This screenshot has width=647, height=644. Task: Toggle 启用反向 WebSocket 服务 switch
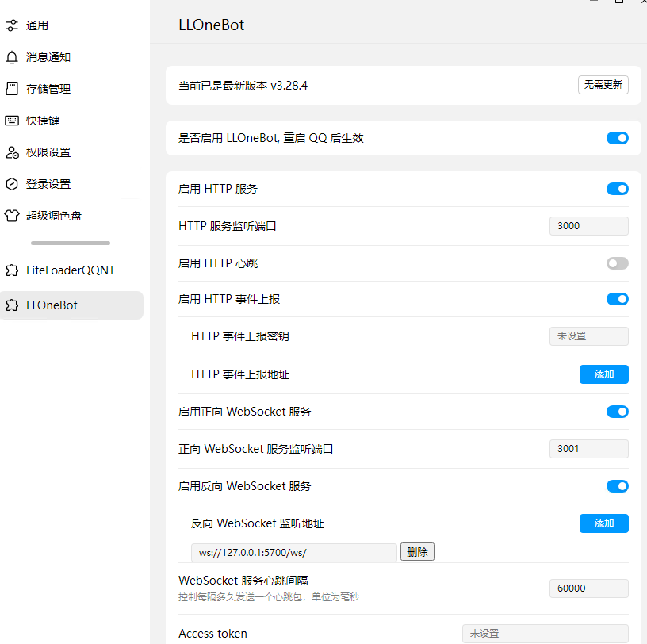coord(618,486)
